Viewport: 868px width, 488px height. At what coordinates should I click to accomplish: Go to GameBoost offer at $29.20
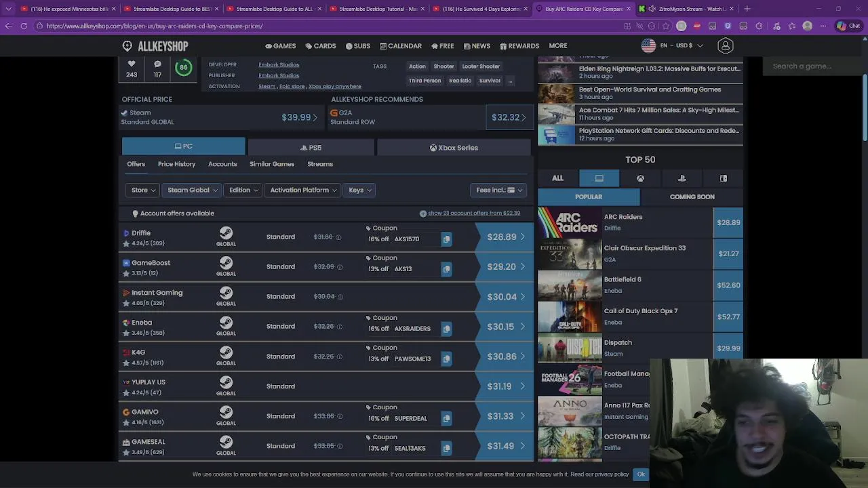click(x=506, y=267)
